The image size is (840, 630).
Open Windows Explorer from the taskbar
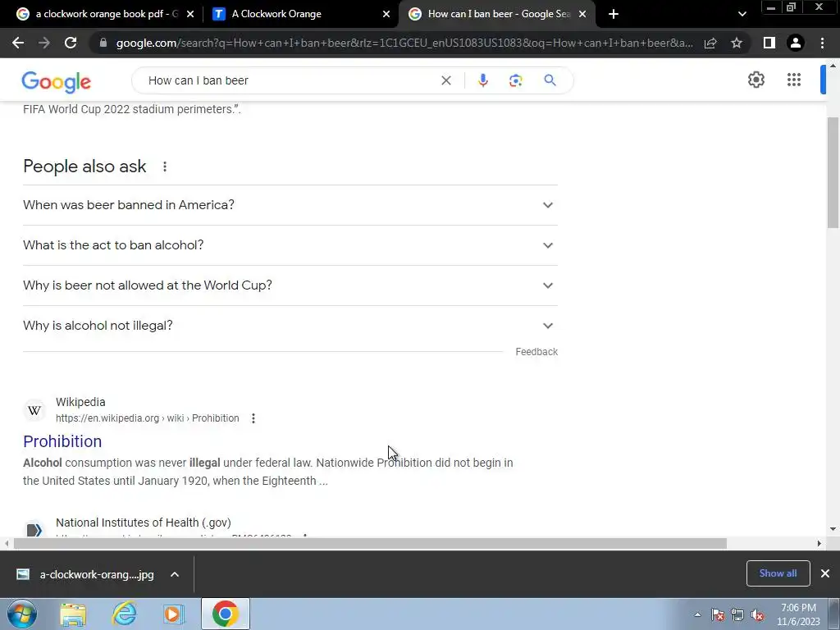point(73,614)
